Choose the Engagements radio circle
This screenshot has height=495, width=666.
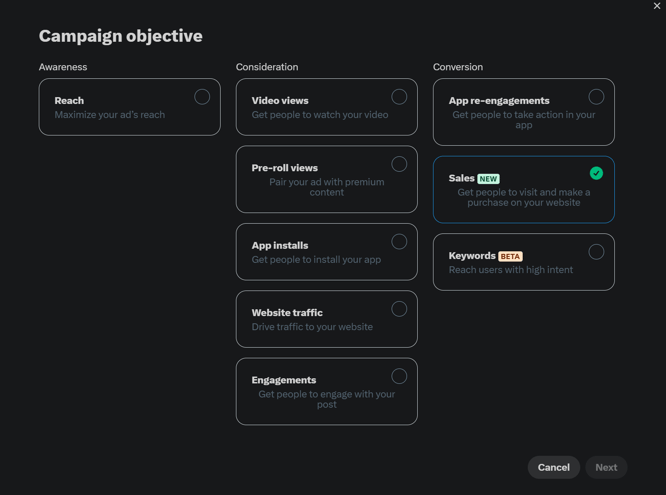399,376
